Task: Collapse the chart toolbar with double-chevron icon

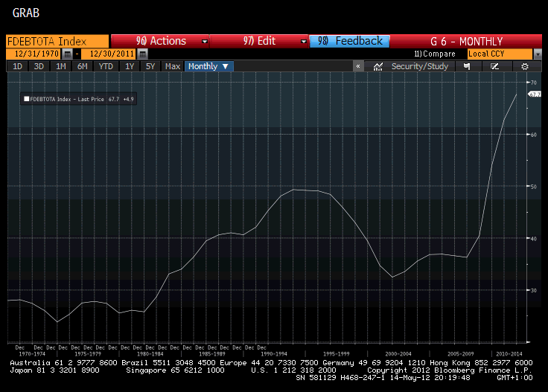Action: [x=358, y=66]
